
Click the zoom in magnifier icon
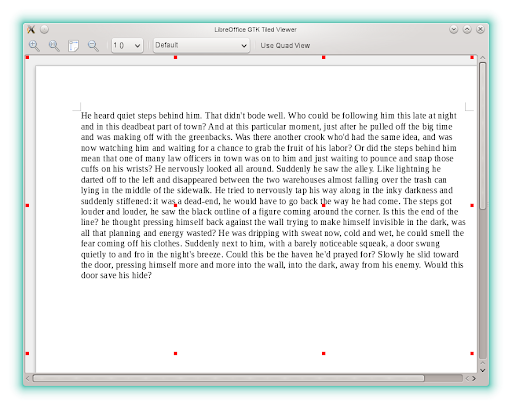[x=34, y=46]
